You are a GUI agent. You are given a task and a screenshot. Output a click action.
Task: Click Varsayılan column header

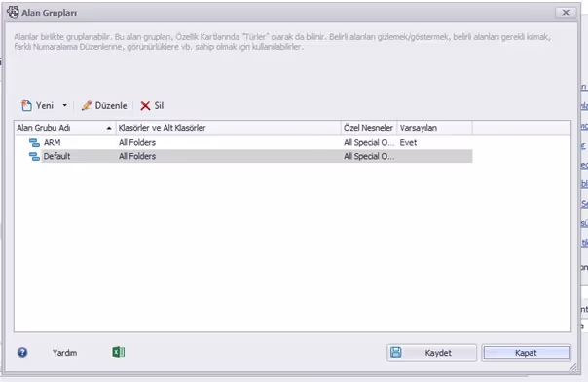(434, 128)
